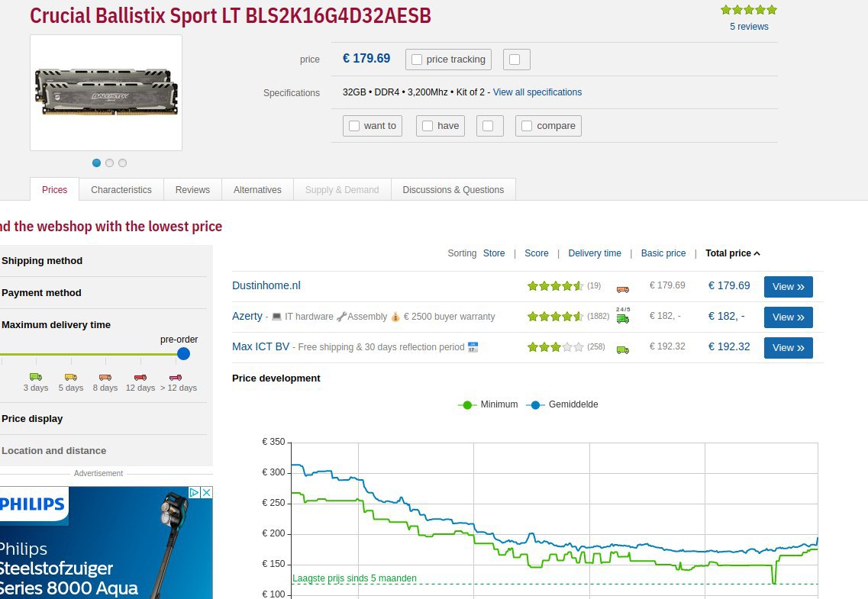Screen dimensions: 868x599
Task: Click the 3 days delivery truck icon
Action: pyautogui.click(x=36, y=377)
